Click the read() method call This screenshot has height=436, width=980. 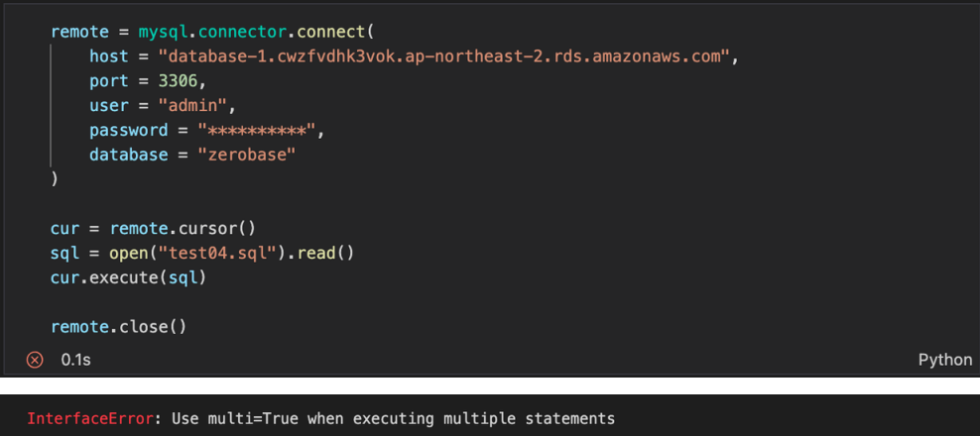pos(325,253)
